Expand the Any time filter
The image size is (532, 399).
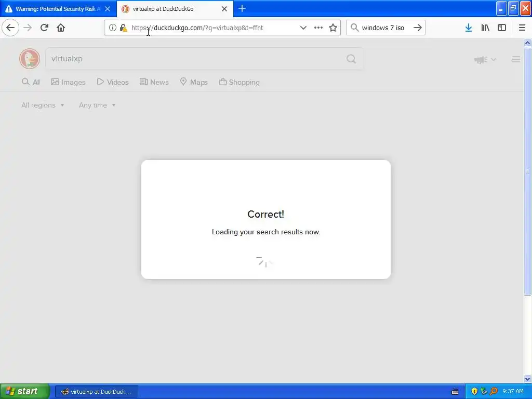(97, 105)
